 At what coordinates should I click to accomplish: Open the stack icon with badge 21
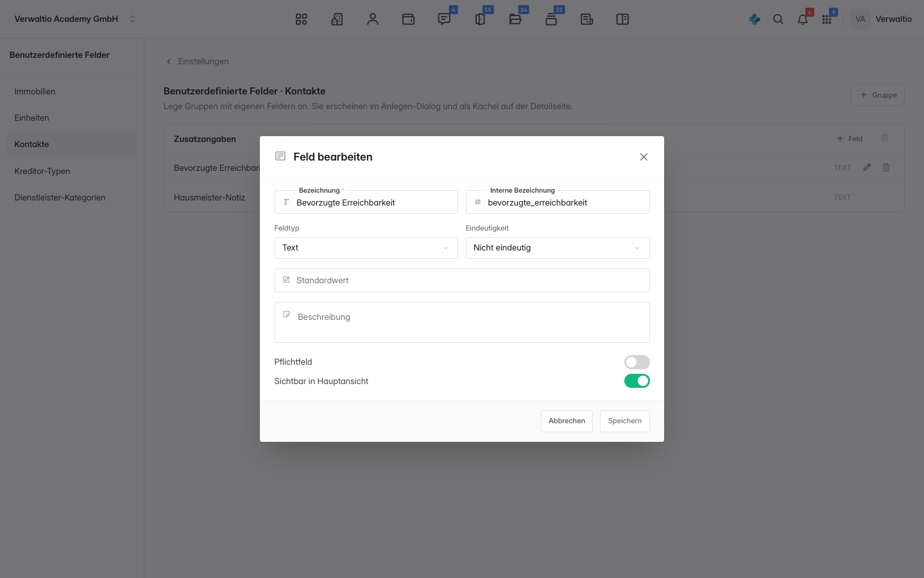pyautogui.click(x=551, y=19)
